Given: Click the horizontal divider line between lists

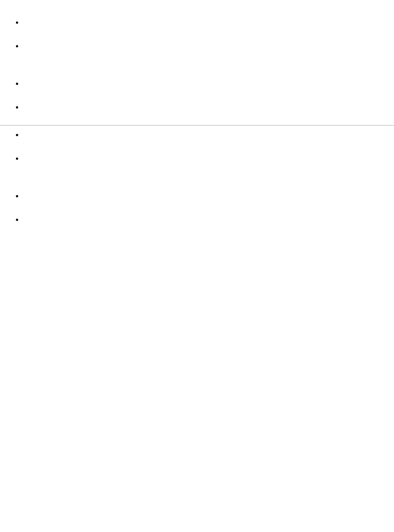Looking at the screenshot, I should [x=197, y=125].
